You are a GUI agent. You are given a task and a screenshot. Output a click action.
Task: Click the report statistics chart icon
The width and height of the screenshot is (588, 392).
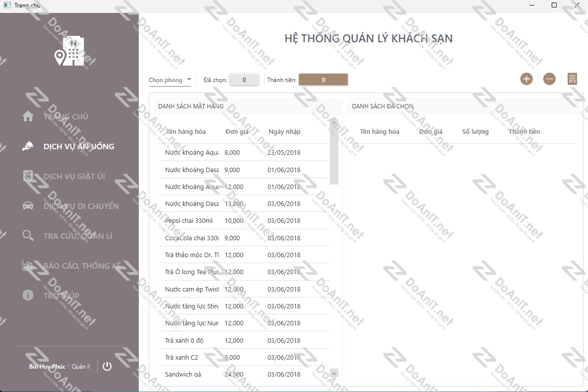(28, 266)
